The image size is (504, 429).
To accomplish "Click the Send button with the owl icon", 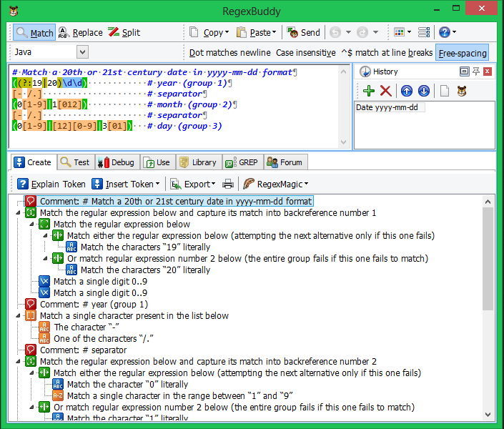I will [303, 32].
